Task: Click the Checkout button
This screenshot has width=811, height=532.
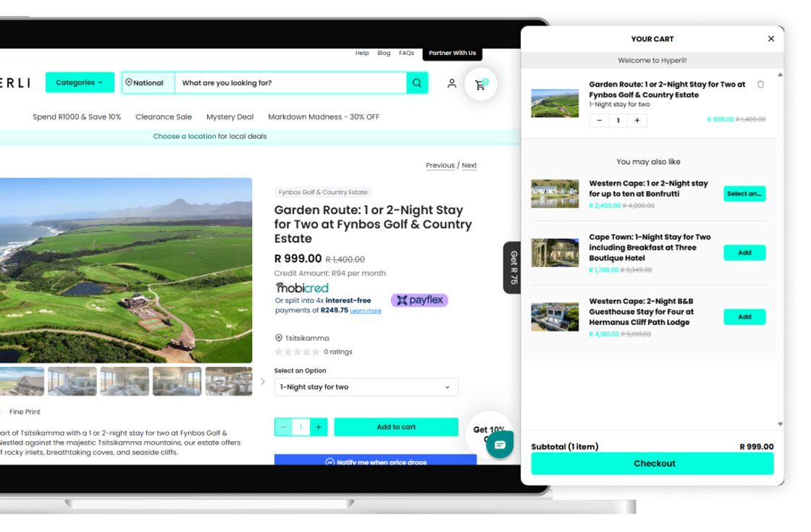Action: pos(652,464)
